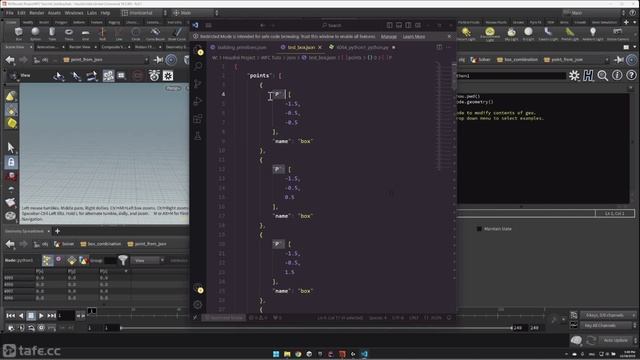Open the File menu in Houdini

pyautogui.click(x=9, y=13)
